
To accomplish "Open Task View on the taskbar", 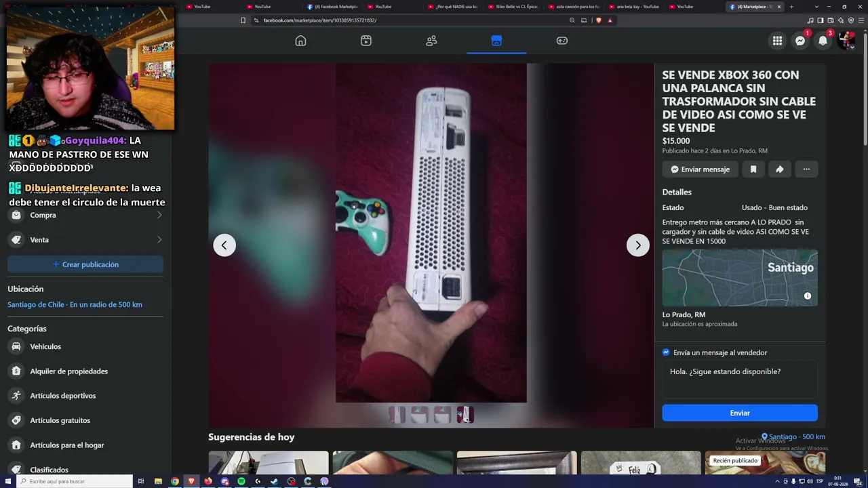I will click(x=141, y=481).
